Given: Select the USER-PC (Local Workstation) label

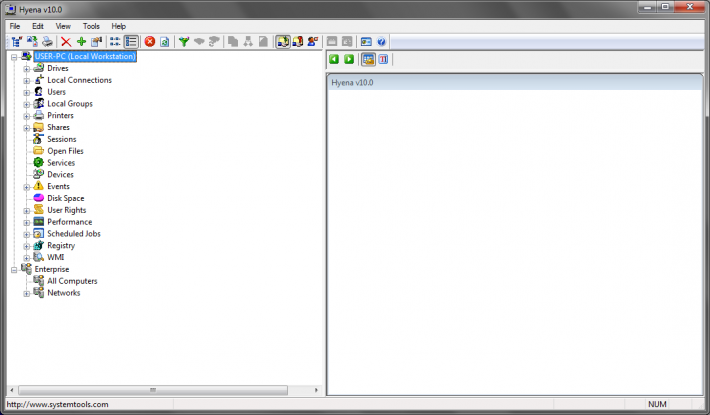Looking at the screenshot, I should point(85,56).
